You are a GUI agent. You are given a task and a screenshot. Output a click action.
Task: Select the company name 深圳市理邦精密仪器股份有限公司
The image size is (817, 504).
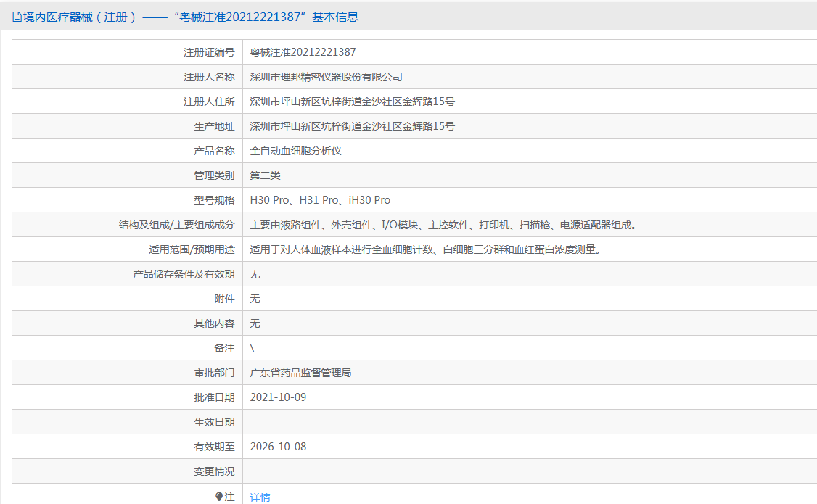pyautogui.click(x=327, y=77)
